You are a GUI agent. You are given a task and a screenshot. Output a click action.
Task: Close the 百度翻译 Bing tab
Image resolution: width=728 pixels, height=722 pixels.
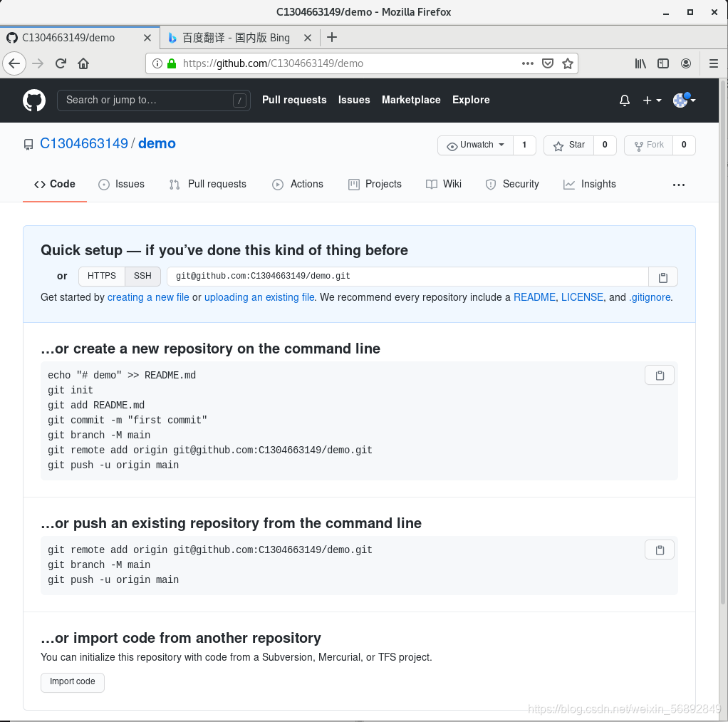(307, 38)
